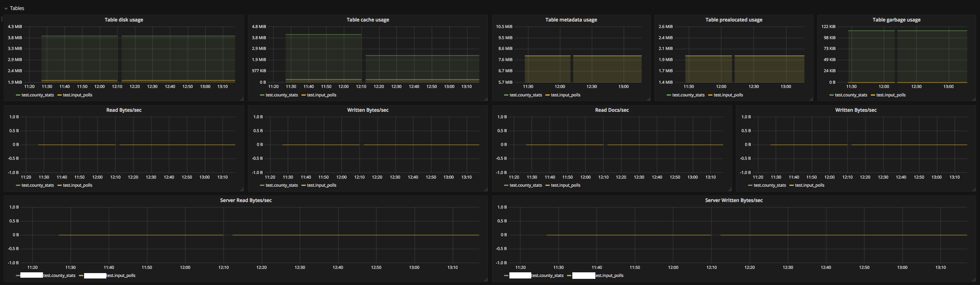
Task: Click the 11:20 time label in Server Read Bytes/sec
Action: [x=33, y=267]
